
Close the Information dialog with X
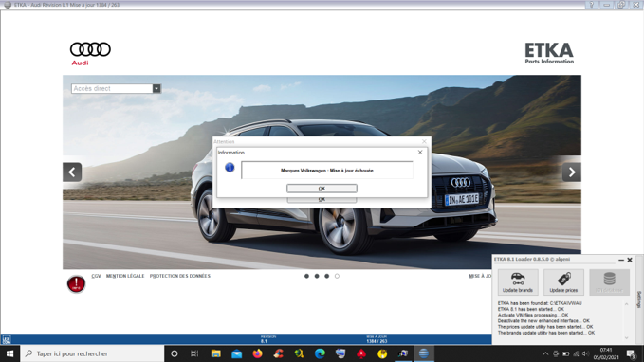click(420, 153)
